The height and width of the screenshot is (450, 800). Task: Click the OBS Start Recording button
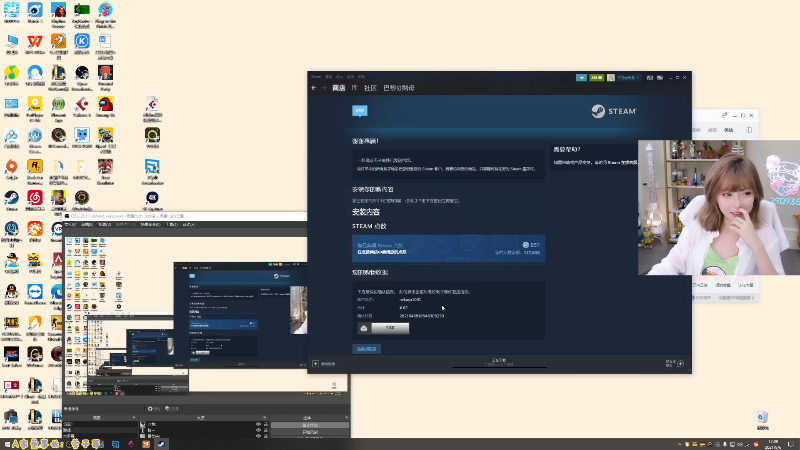tap(310, 432)
